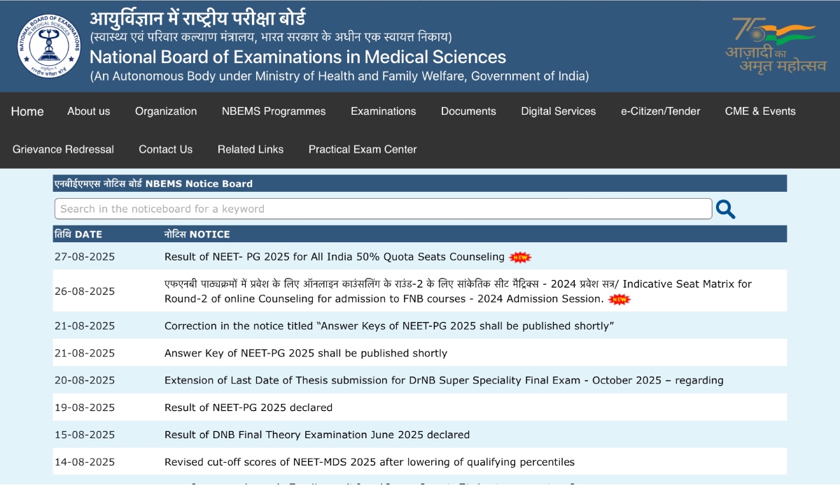Open Correction in Answer Keys notice
This screenshot has width=840, height=504.
point(389,325)
